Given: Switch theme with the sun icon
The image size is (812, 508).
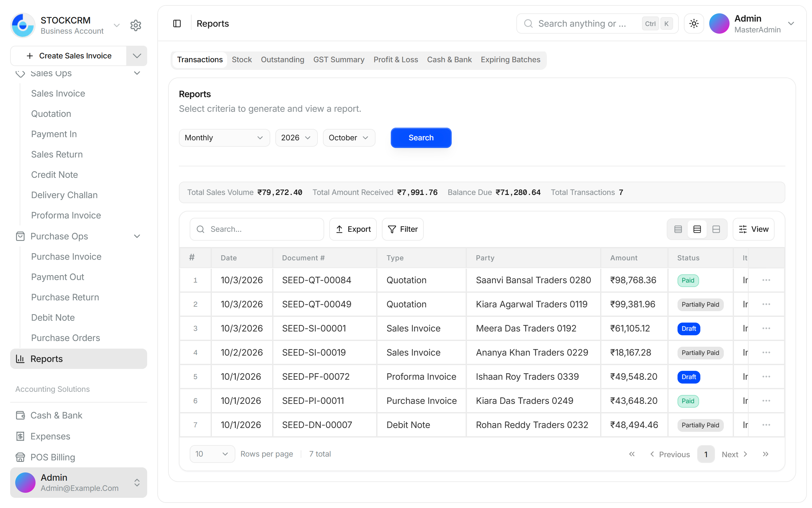Looking at the screenshot, I should click(x=694, y=23).
